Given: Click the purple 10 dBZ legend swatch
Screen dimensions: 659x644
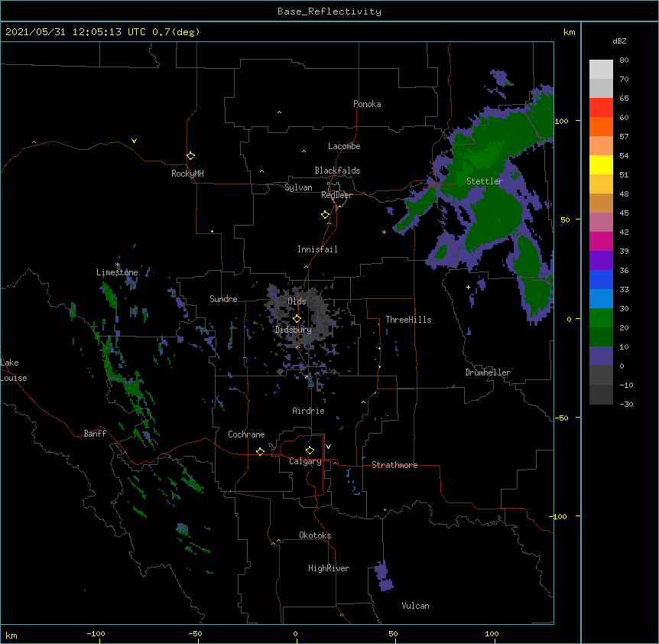Looking at the screenshot, I should pos(601,356).
